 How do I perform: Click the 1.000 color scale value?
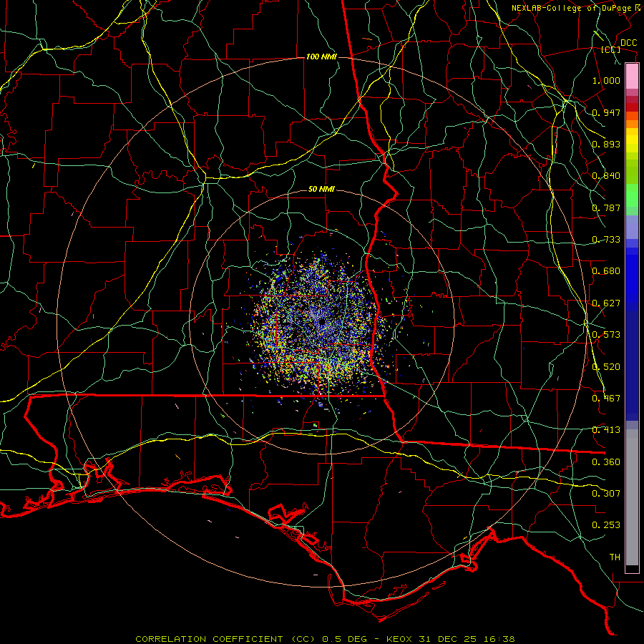point(606,80)
